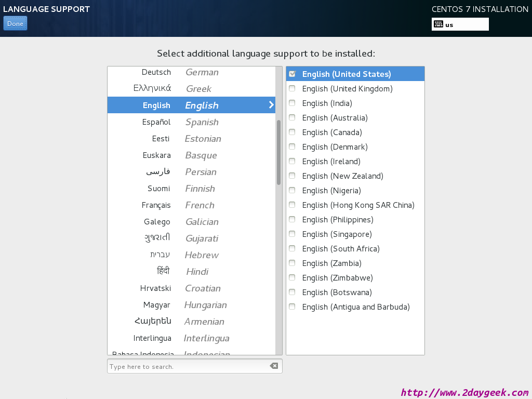Select Español Spanish language
The height and width of the screenshot is (399, 532).
[191, 122]
